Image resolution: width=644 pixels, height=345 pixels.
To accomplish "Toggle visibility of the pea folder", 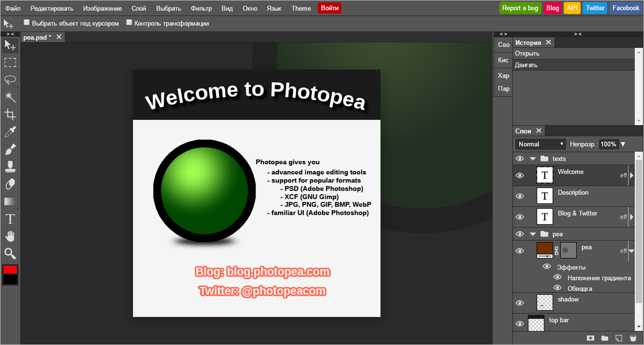I will click(x=519, y=234).
